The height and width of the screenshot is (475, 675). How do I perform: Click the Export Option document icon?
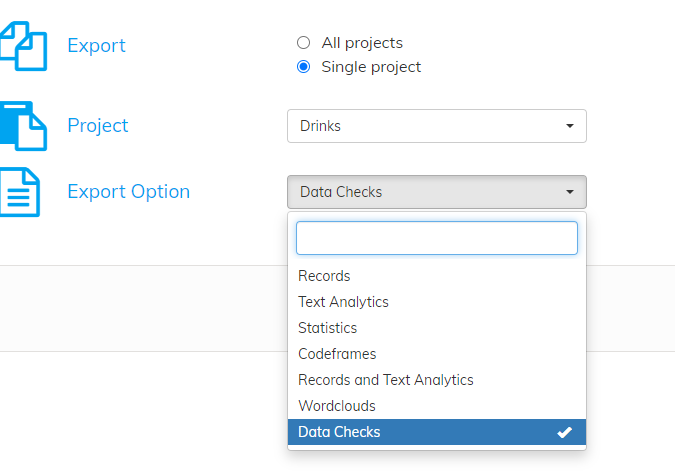tap(20, 192)
